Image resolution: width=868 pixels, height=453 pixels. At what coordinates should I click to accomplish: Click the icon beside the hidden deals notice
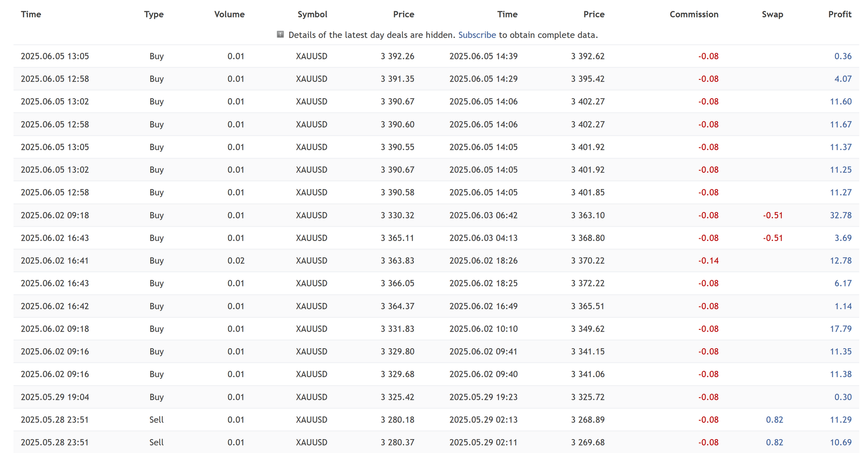280,34
